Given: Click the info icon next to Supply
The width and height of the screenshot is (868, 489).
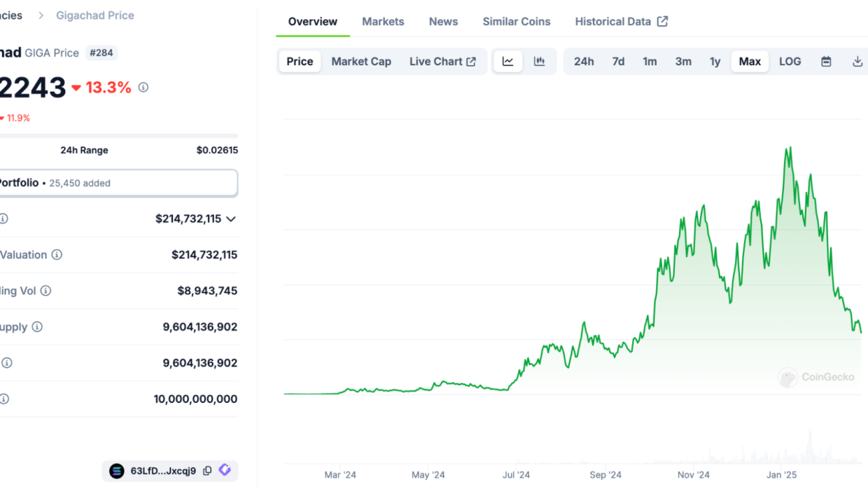Looking at the screenshot, I should tap(37, 327).
